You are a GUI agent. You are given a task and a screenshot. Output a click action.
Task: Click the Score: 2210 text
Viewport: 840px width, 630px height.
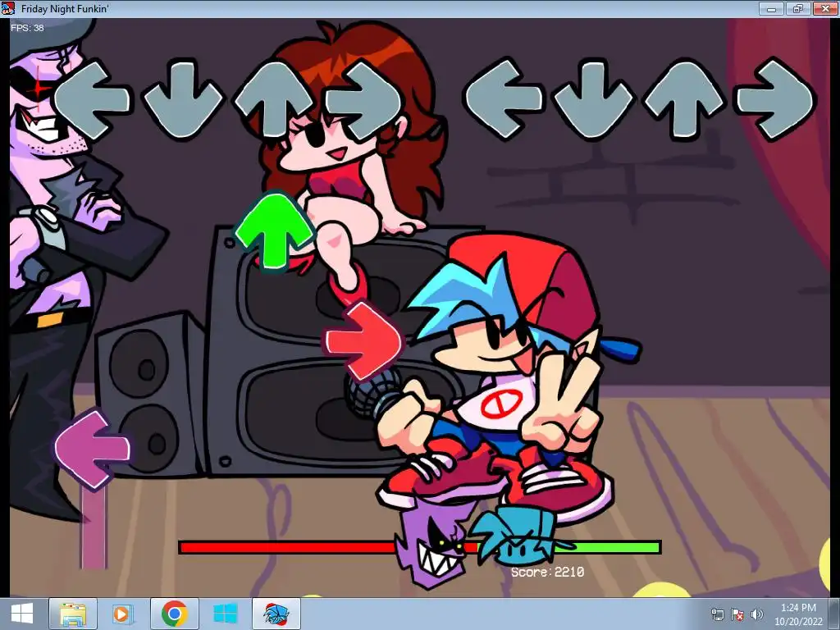coord(547,572)
